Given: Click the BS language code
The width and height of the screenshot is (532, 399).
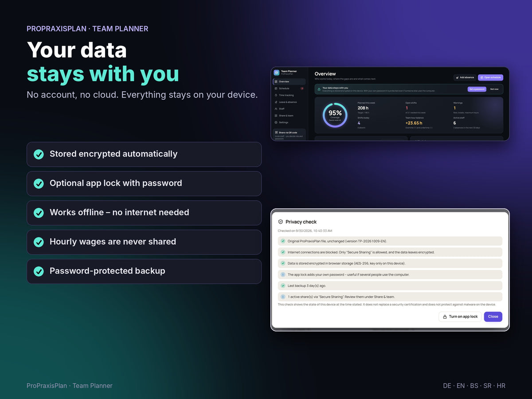Looking at the screenshot, I should pos(474,386).
